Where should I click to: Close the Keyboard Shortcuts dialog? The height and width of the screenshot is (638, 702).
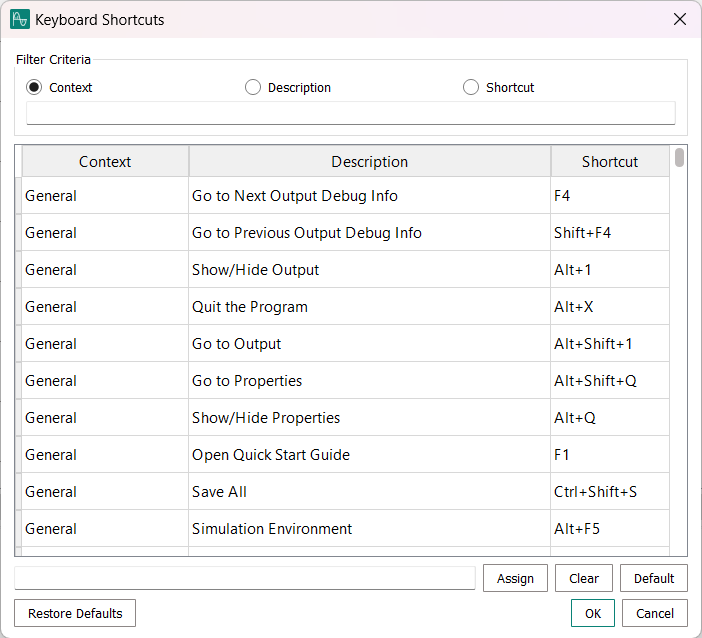[x=680, y=19]
